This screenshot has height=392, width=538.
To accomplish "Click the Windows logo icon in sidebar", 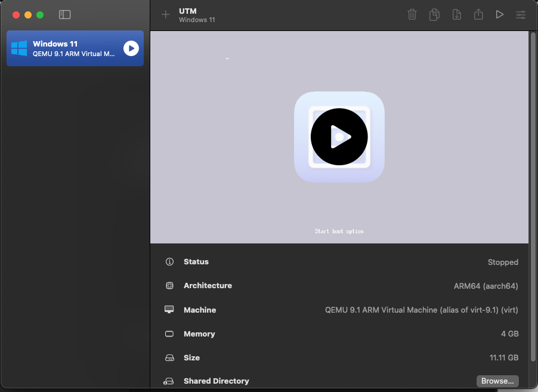I will 19,48.
